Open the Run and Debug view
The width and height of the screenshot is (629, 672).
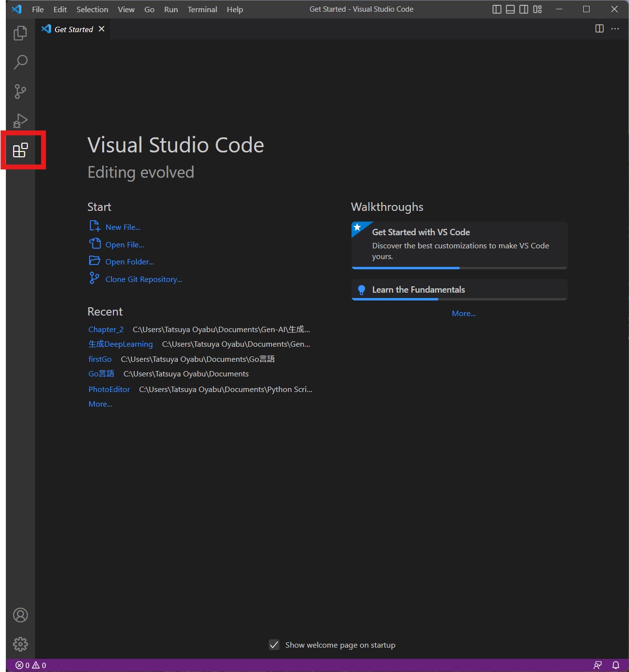[20, 121]
